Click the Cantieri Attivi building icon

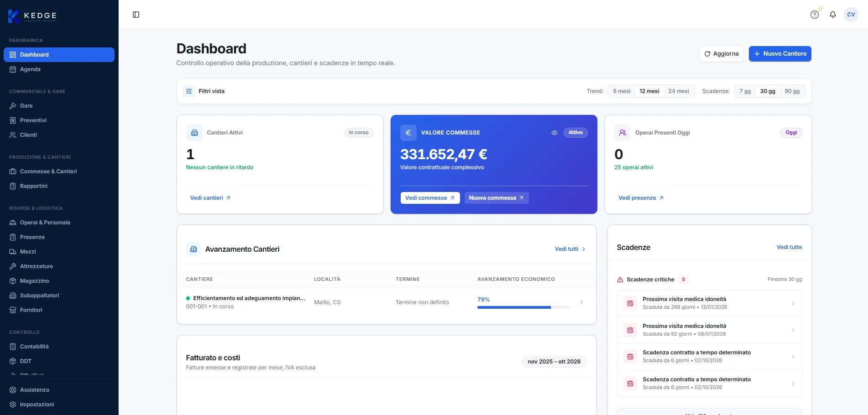coord(194,133)
